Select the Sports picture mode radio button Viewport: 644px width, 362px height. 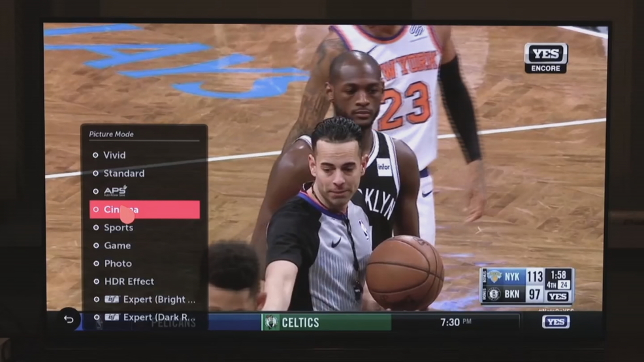pos(96,228)
